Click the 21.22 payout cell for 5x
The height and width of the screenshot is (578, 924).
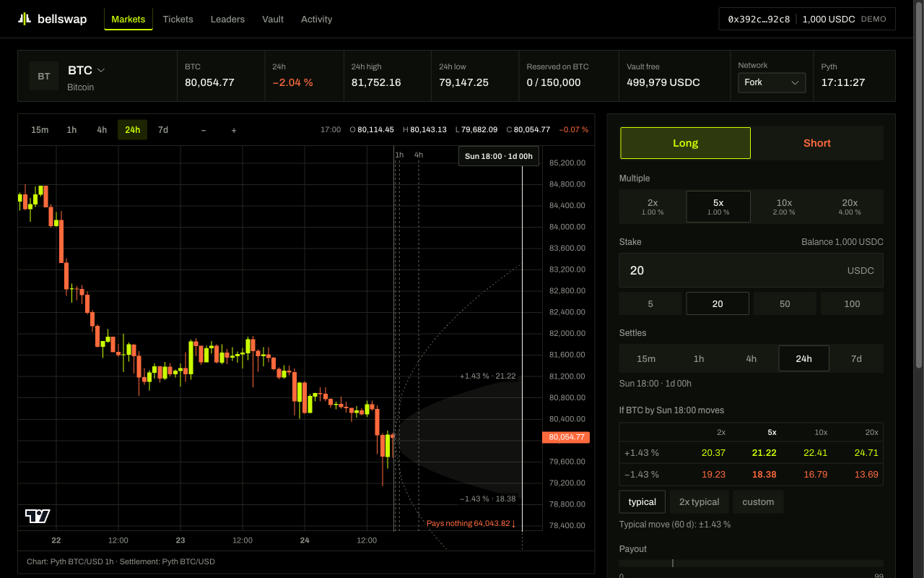click(764, 453)
